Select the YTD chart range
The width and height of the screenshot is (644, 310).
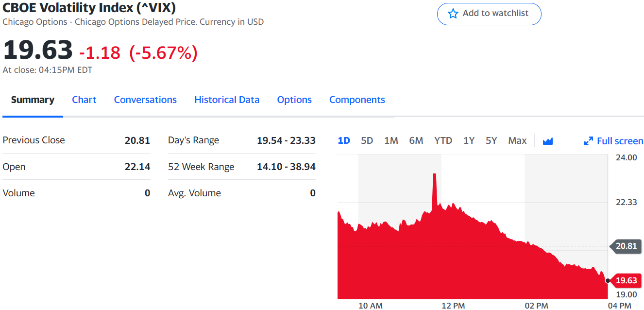[443, 140]
